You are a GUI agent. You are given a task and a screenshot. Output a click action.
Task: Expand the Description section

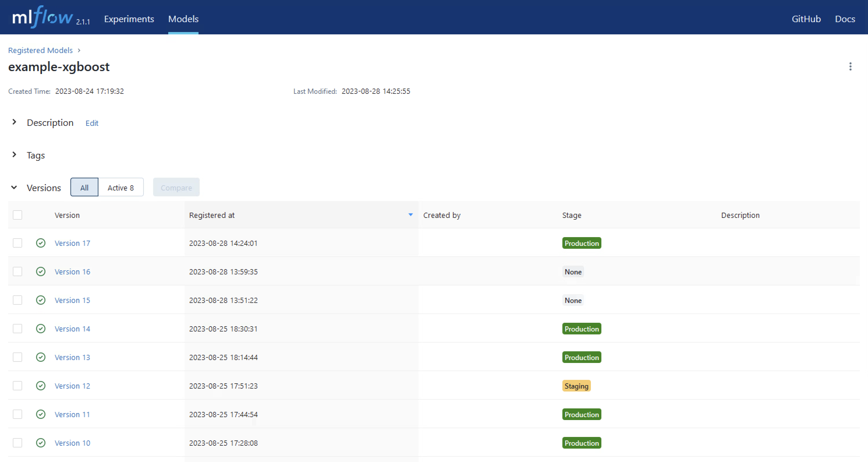[14, 122]
